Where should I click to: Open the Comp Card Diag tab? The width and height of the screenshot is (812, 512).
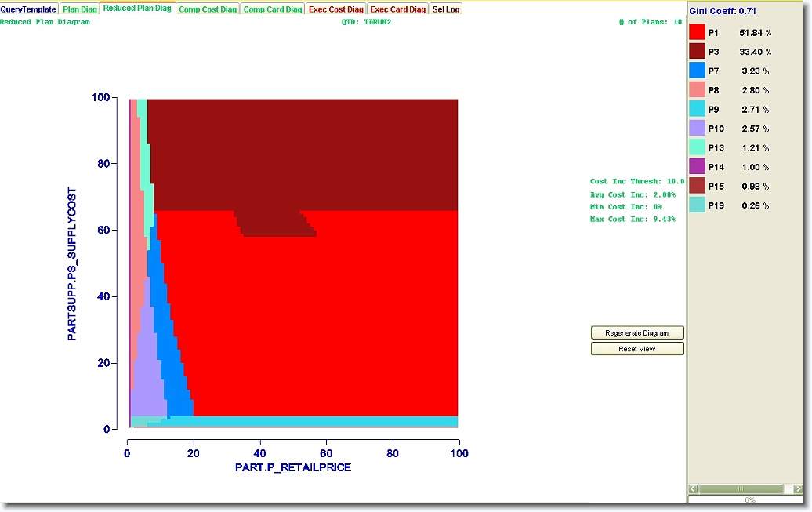point(273,9)
